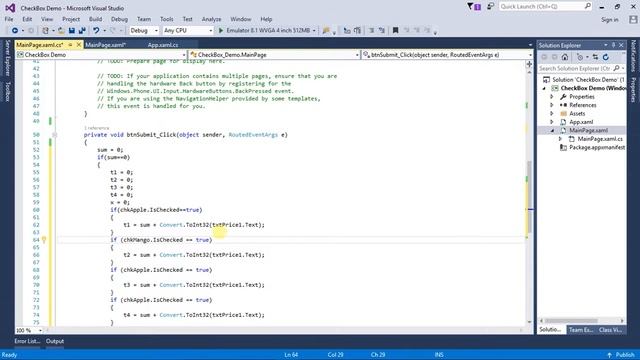Switch to the App.xaml.cs tab
The image size is (640, 360).
pos(163,45)
